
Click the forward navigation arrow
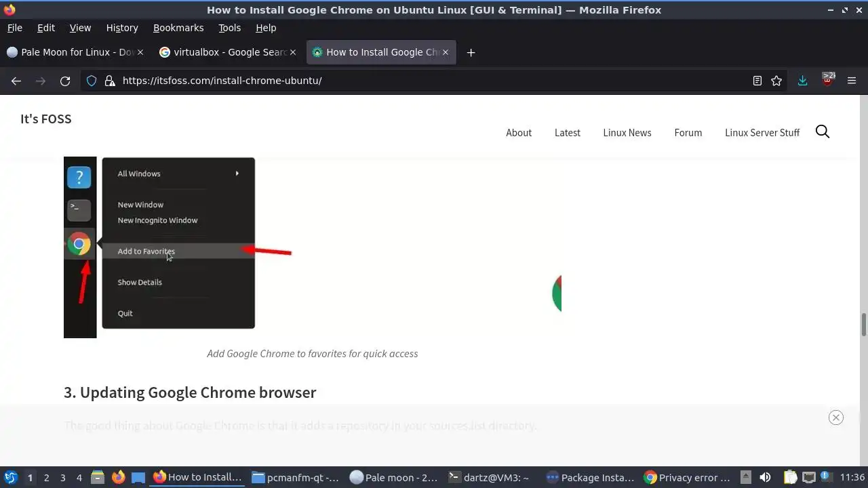point(41,81)
